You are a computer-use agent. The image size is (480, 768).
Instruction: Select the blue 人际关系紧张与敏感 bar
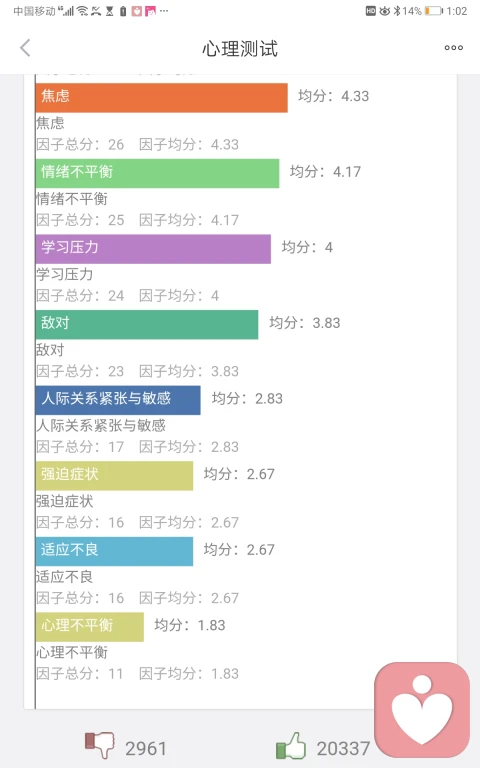[x=118, y=400]
